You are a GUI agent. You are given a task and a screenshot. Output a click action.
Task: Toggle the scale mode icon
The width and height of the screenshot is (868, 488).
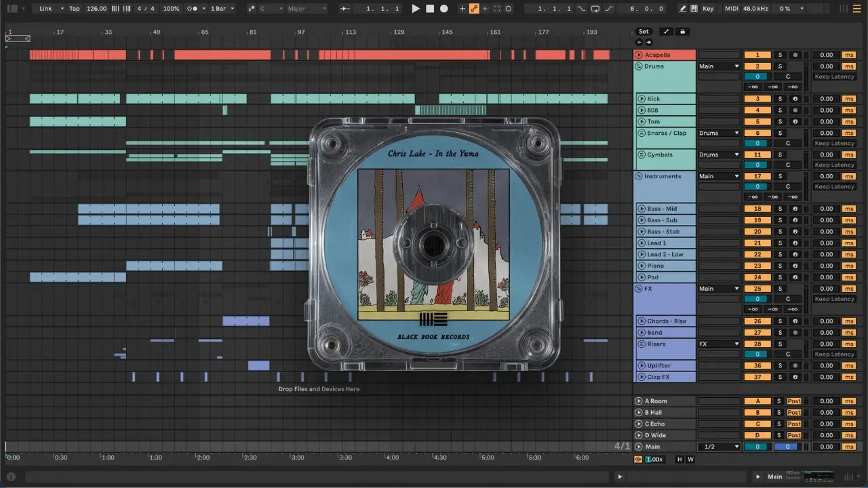click(251, 9)
